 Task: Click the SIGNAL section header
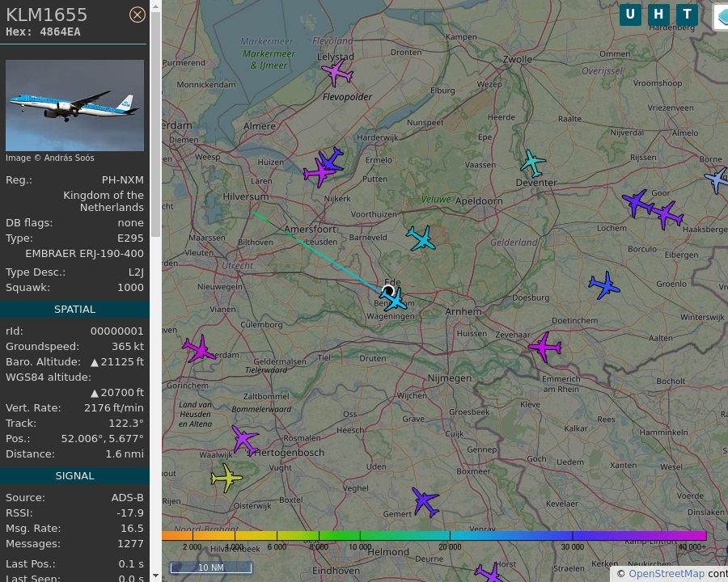[74, 476]
